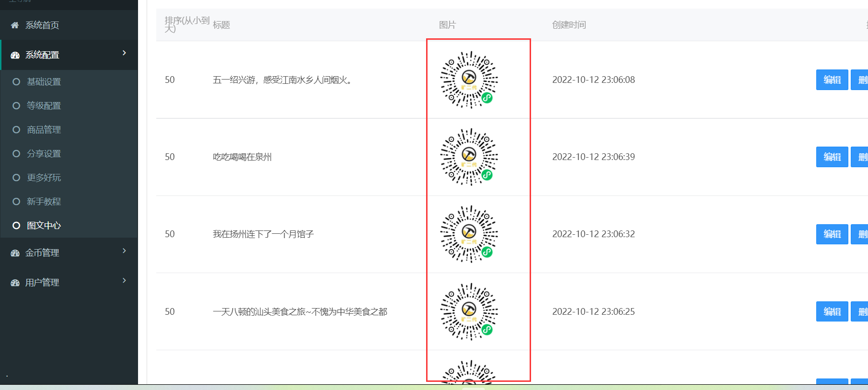Viewport: 868px width, 390px height.
Task: Expand the 金币管理 menu chevron
Action: coord(124,251)
